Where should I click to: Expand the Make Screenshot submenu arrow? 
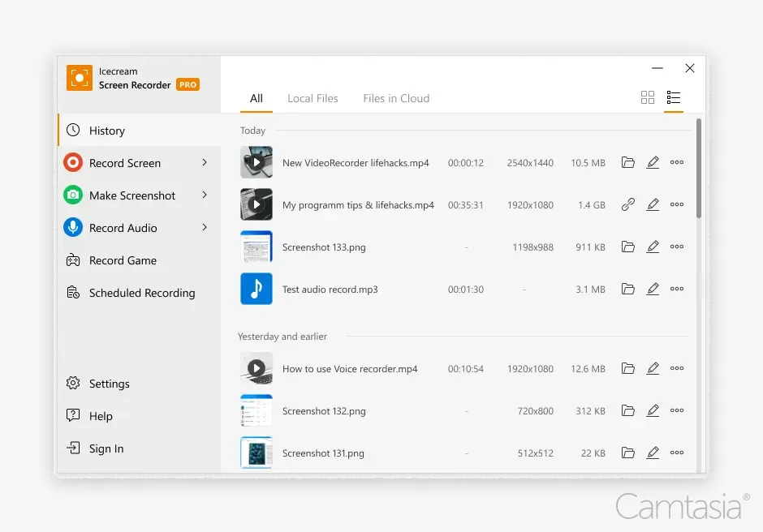pyautogui.click(x=205, y=195)
